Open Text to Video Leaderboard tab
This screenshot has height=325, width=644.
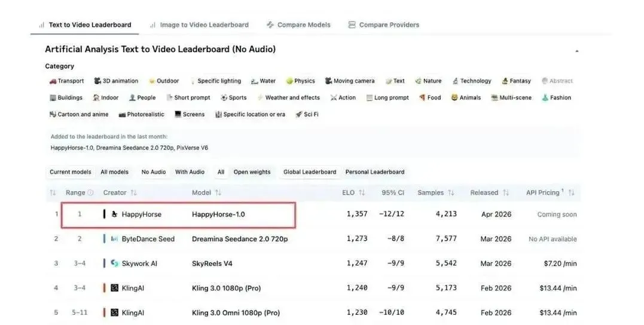[85, 24]
